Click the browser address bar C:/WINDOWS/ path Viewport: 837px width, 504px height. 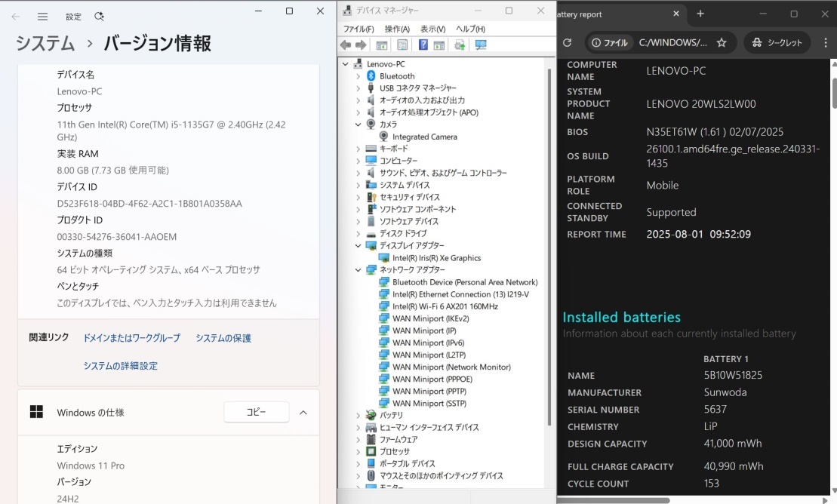point(672,43)
